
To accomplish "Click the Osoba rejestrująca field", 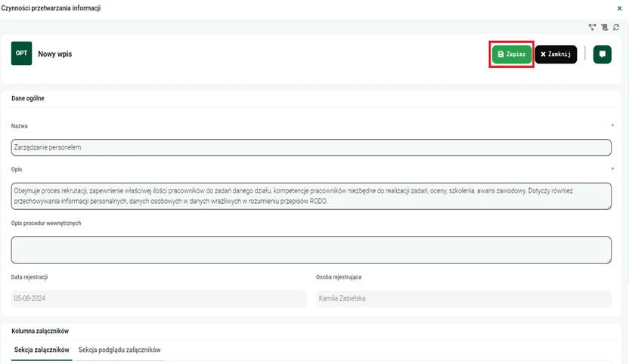I will coord(463,298).
